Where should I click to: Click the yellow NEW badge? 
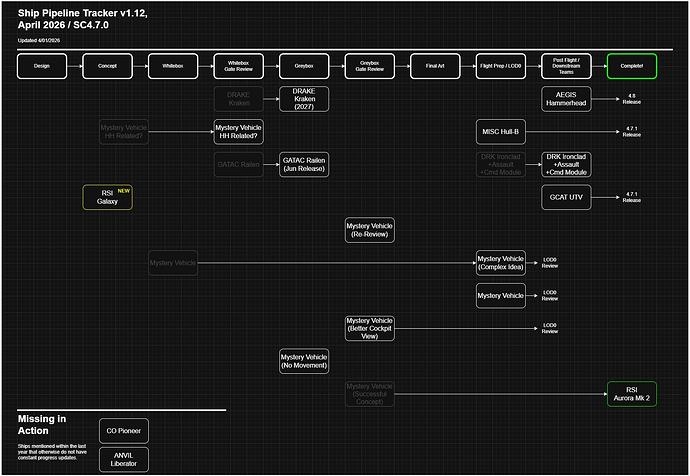click(124, 191)
